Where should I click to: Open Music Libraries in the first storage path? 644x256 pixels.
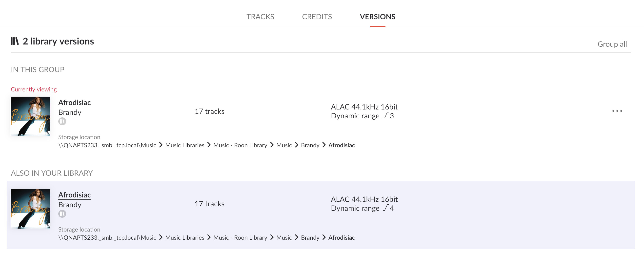point(184,145)
